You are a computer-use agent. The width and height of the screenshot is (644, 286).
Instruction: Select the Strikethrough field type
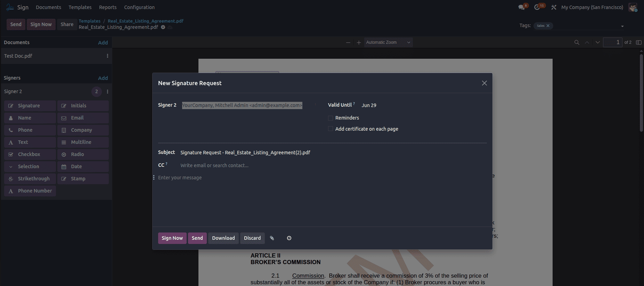coord(30,179)
